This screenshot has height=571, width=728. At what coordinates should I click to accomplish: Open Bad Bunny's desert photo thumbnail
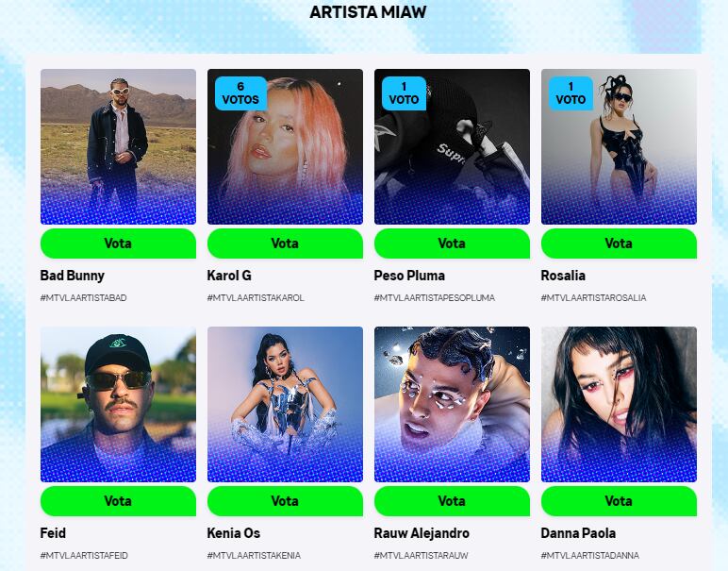[118, 147]
